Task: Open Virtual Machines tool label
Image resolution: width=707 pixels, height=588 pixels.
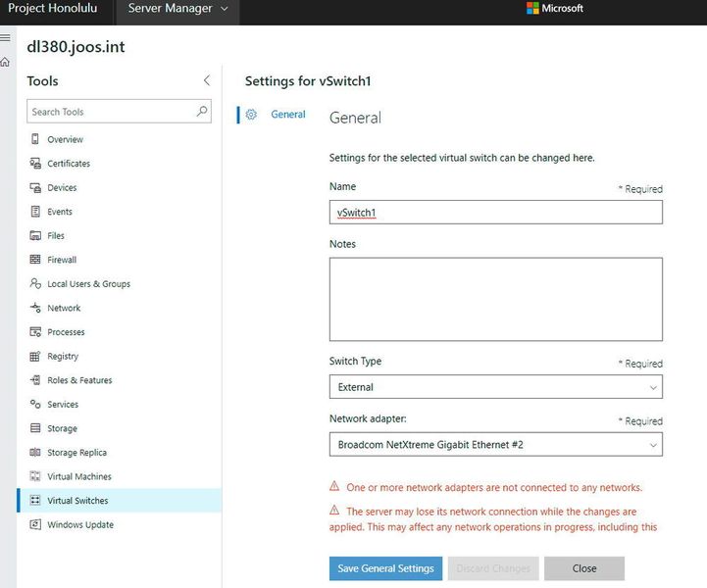Action: pyautogui.click(x=79, y=476)
